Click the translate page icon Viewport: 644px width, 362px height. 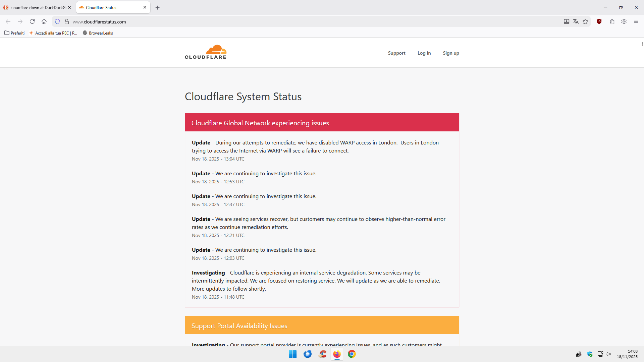pos(576,21)
